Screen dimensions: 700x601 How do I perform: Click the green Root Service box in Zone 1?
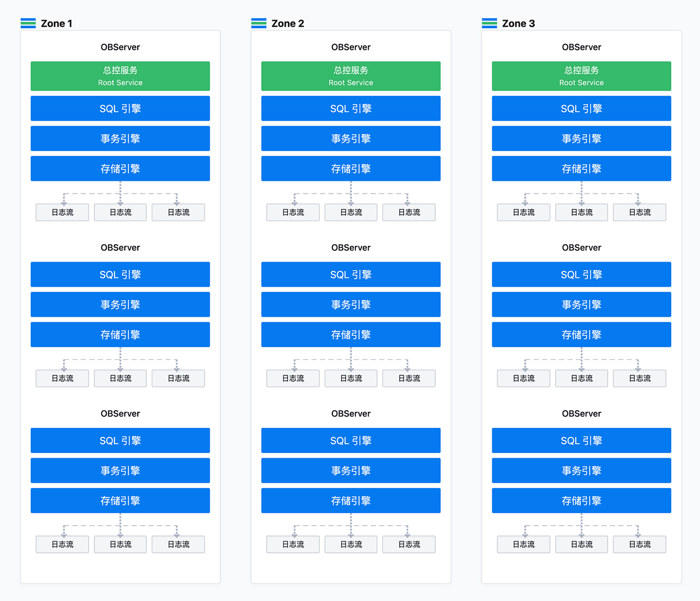coord(120,76)
